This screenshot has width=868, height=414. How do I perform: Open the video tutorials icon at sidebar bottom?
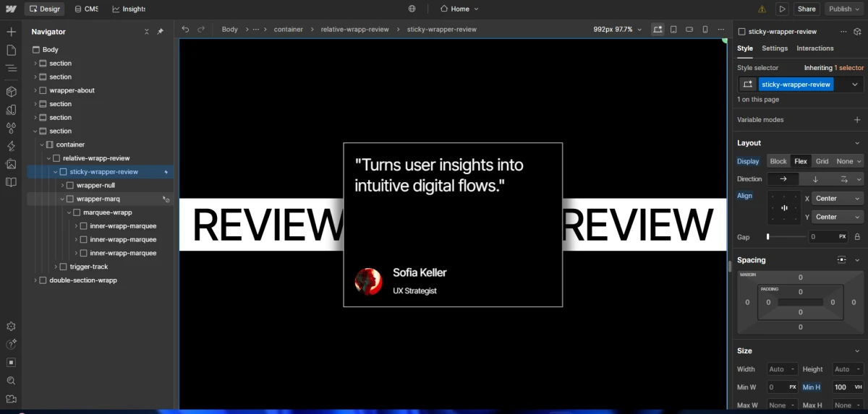click(x=11, y=399)
